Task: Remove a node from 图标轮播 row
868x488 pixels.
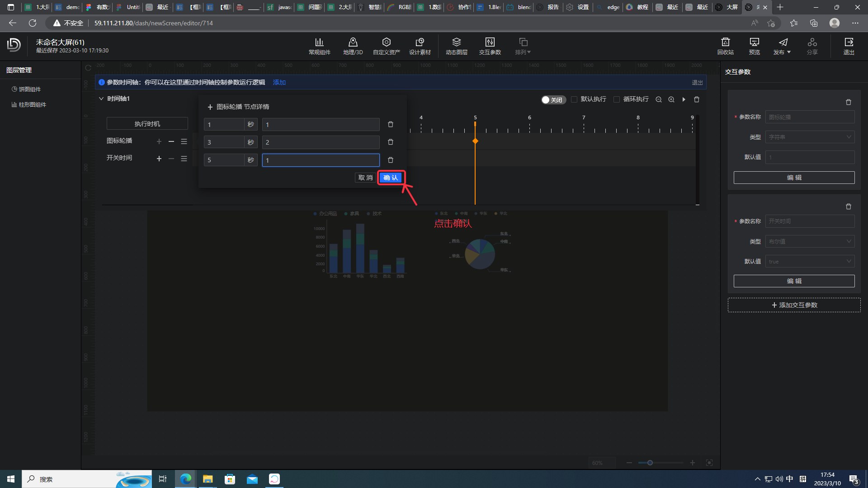Action: click(x=171, y=141)
